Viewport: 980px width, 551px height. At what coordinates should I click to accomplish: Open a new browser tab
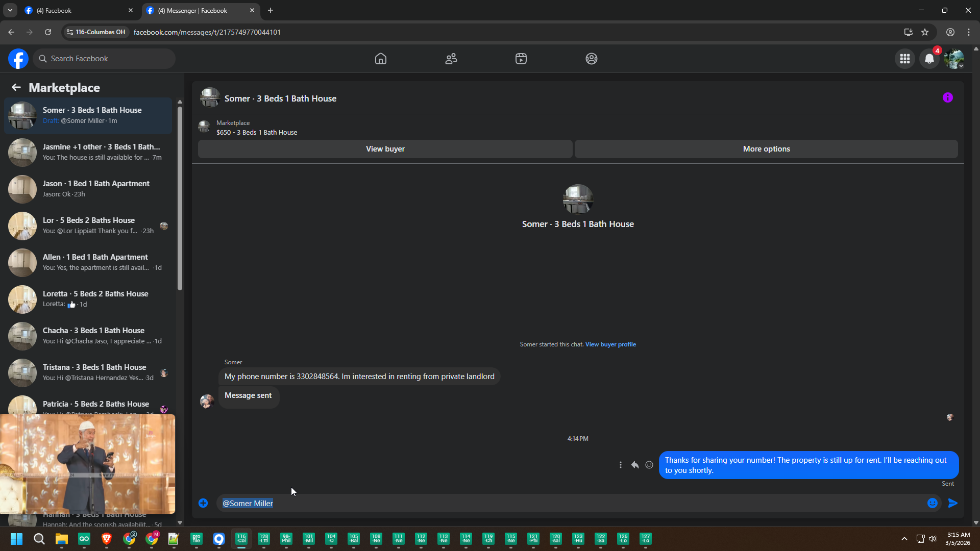tap(271, 10)
